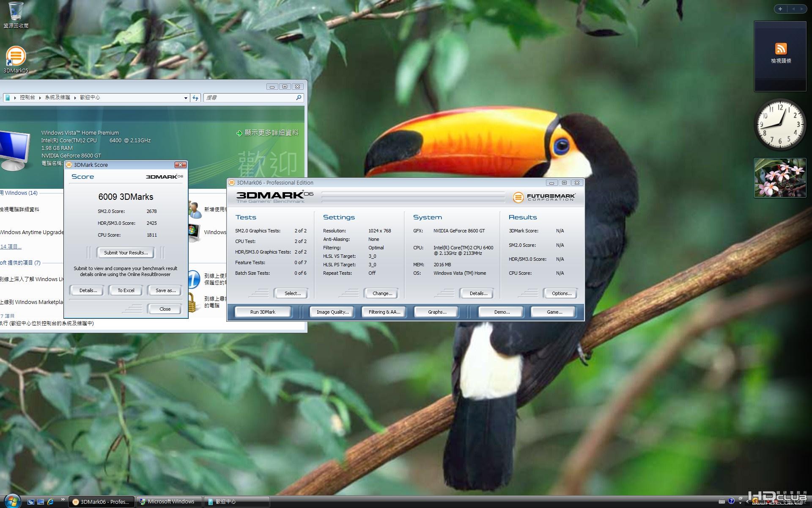
Task: Click Change under Settings section
Action: [382, 293]
